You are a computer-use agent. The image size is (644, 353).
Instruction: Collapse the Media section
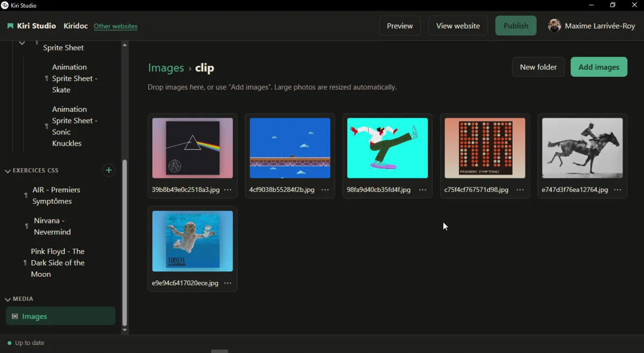(8, 299)
